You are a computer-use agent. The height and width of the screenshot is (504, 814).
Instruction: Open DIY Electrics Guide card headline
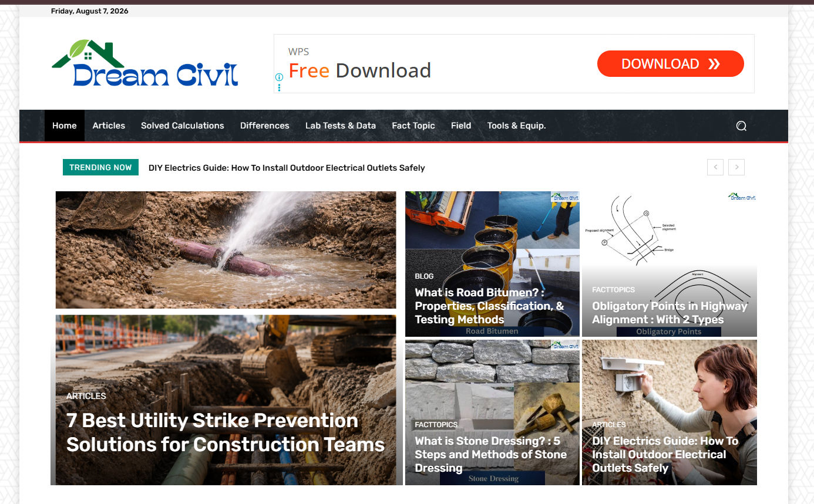(x=665, y=454)
